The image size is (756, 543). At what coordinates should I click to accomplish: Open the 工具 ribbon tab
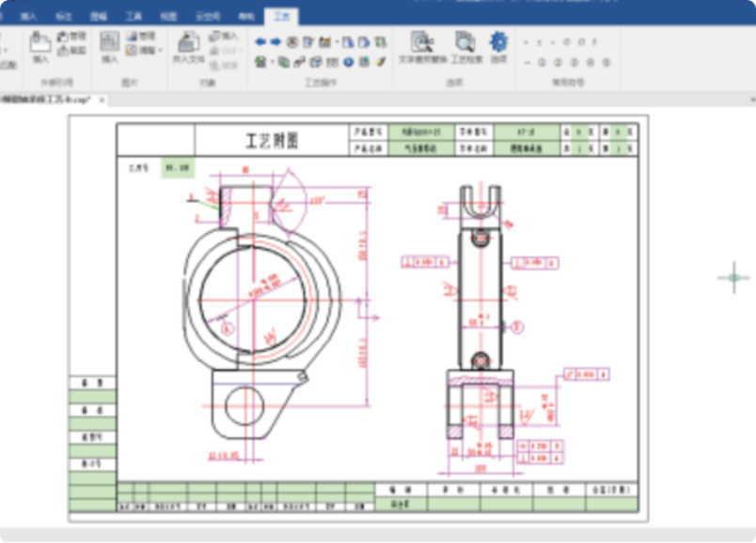click(134, 17)
